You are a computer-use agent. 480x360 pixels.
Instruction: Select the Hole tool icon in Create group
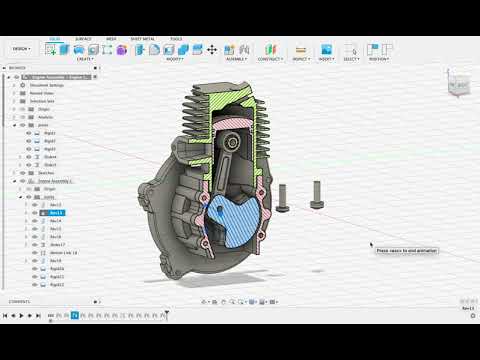point(93,50)
